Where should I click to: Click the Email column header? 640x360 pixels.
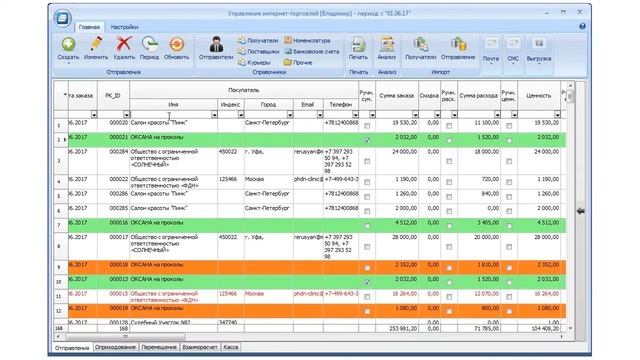click(x=308, y=104)
